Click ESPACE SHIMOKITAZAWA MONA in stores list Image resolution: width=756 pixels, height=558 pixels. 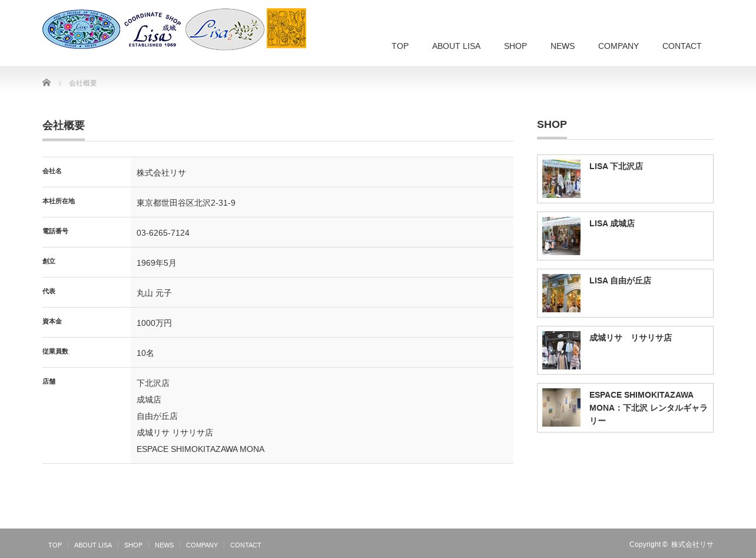[x=201, y=449]
